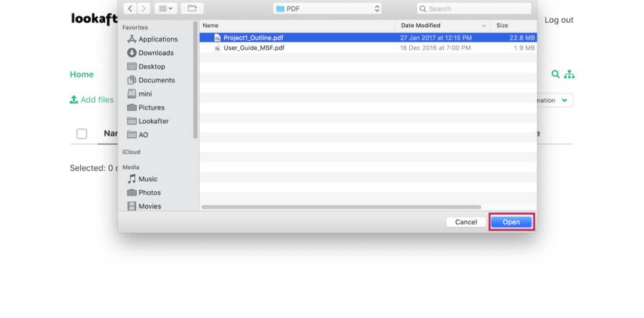Open the view options list icon dropdown
Screen dimensions: 644x318
click(x=165, y=9)
